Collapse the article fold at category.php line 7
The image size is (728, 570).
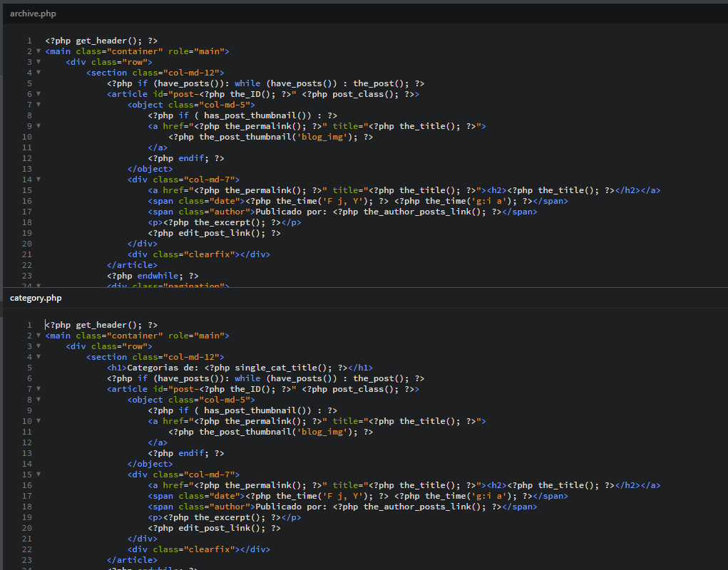(x=39, y=388)
